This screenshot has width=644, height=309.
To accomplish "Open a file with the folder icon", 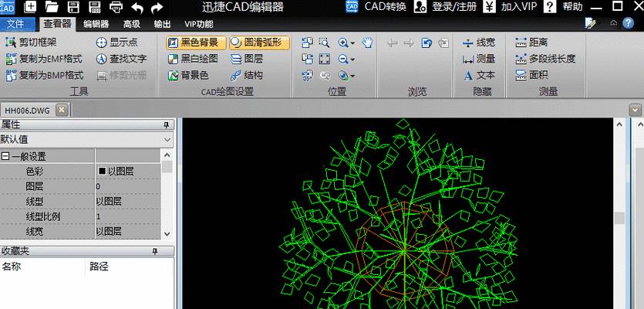I will [x=52, y=7].
